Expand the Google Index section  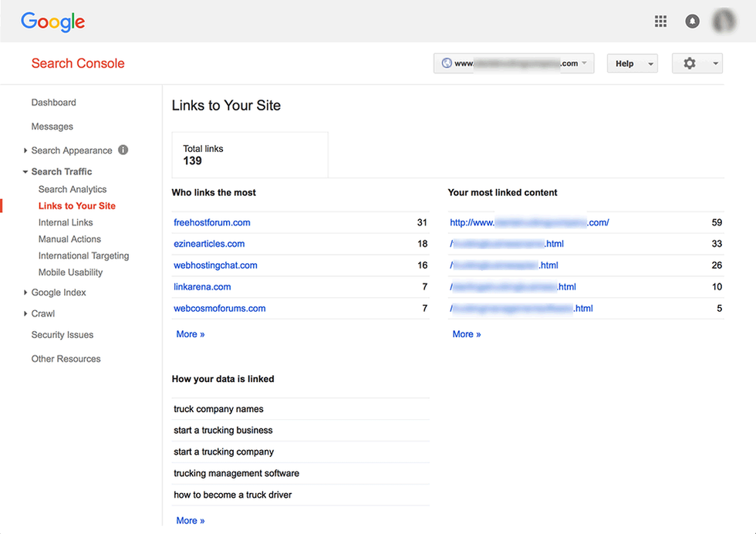(x=25, y=292)
